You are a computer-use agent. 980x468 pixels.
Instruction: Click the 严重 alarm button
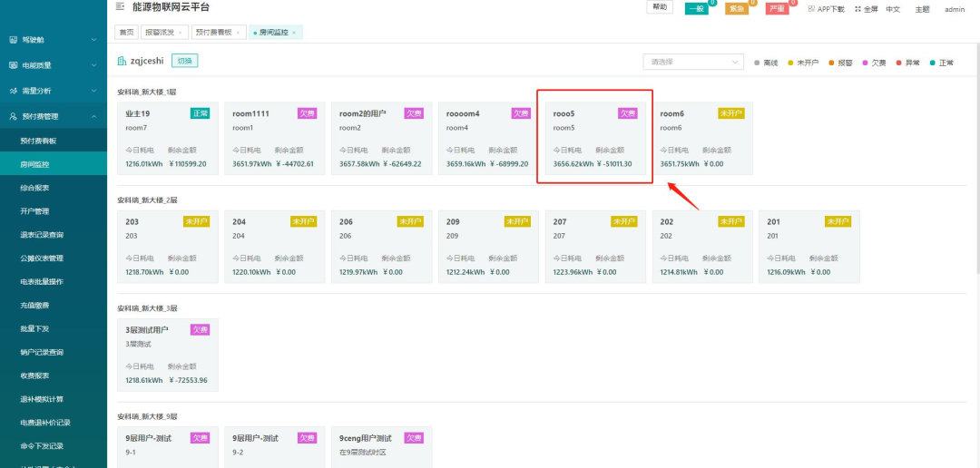click(777, 9)
